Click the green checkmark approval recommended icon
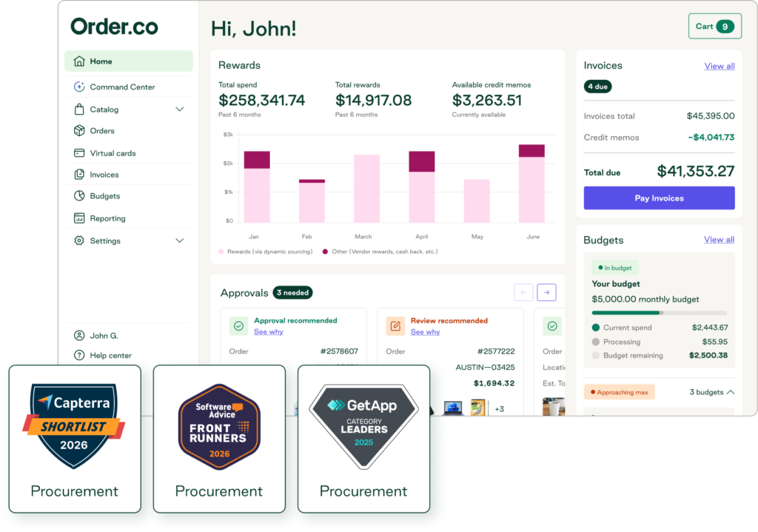The height and width of the screenshot is (532, 758). pos(238,326)
